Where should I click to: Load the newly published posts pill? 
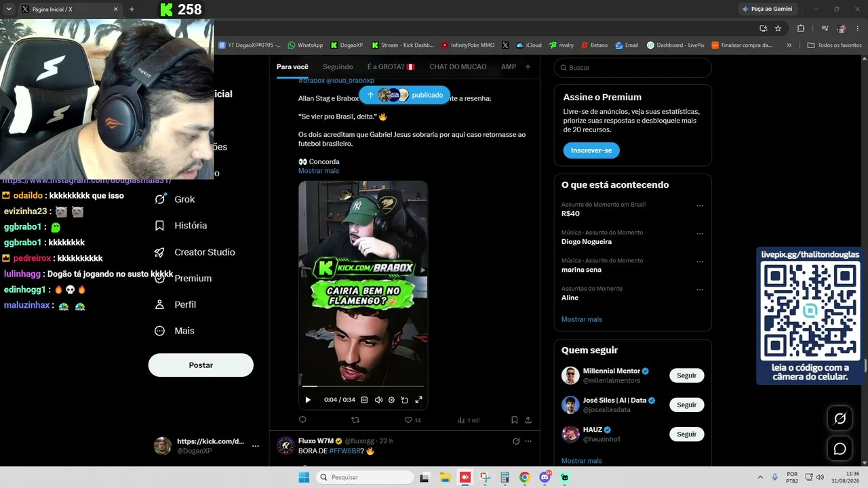click(x=404, y=96)
